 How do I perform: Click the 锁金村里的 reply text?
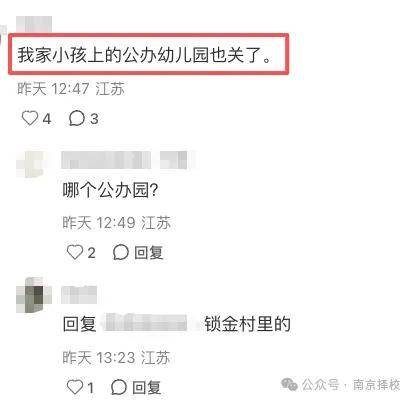(x=247, y=323)
